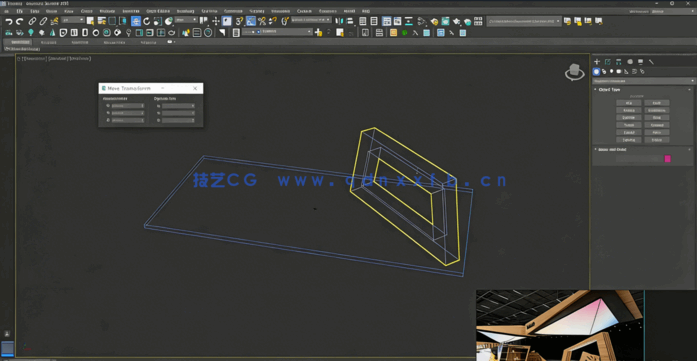Pick the Select and Scale tool

tap(157, 21)
